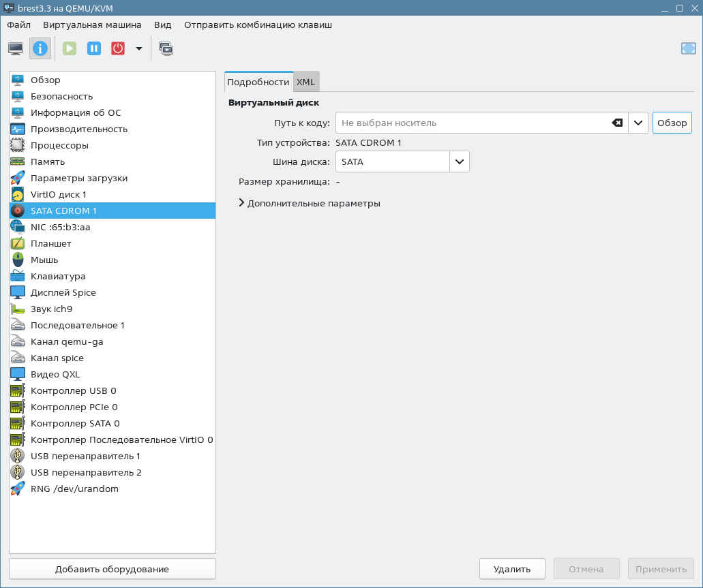The width and height of the screenshot is (703, 588).
Task: Click the media path input field
Action: (470, 123)
